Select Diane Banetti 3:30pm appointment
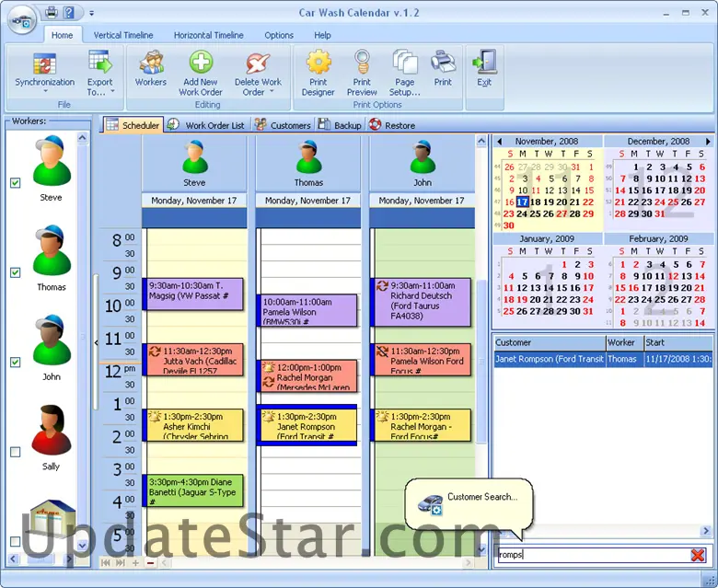Image resolution: width=718 pixels, height=588 pixels. coord(192,491)
